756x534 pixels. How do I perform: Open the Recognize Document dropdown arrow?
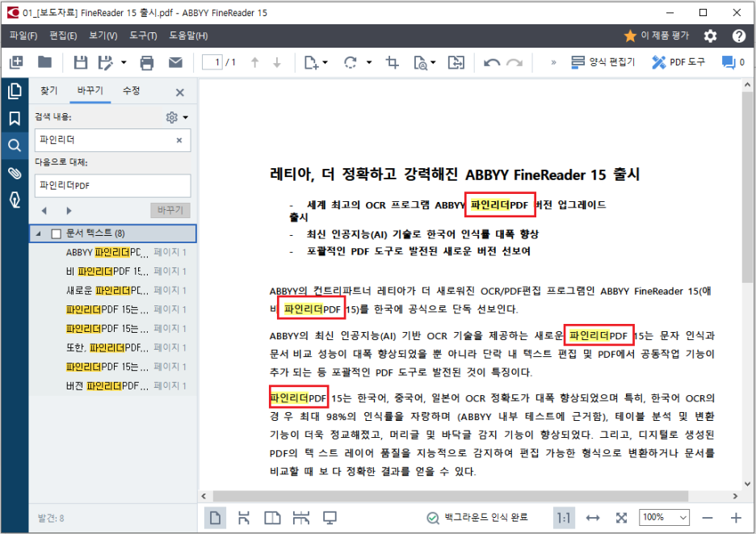pyautogui.click(x=433, y=62)
